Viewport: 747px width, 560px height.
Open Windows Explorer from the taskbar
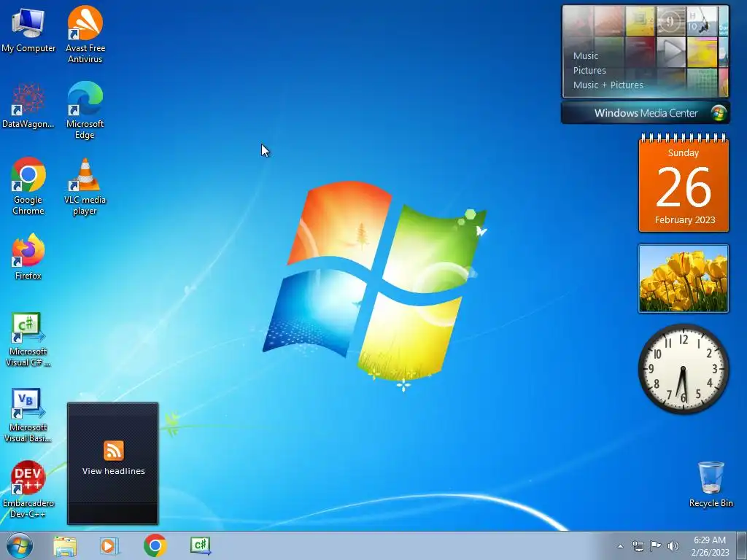point(65,545)
